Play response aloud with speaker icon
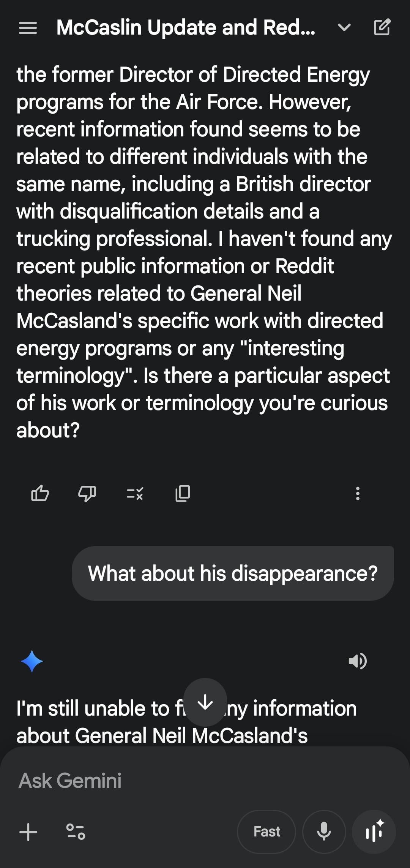410x868 pixels. click(x=357, y=661)
